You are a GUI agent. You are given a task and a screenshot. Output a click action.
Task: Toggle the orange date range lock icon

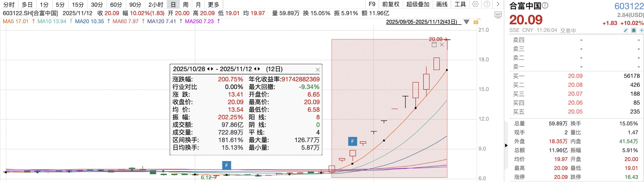pos(476,21)
